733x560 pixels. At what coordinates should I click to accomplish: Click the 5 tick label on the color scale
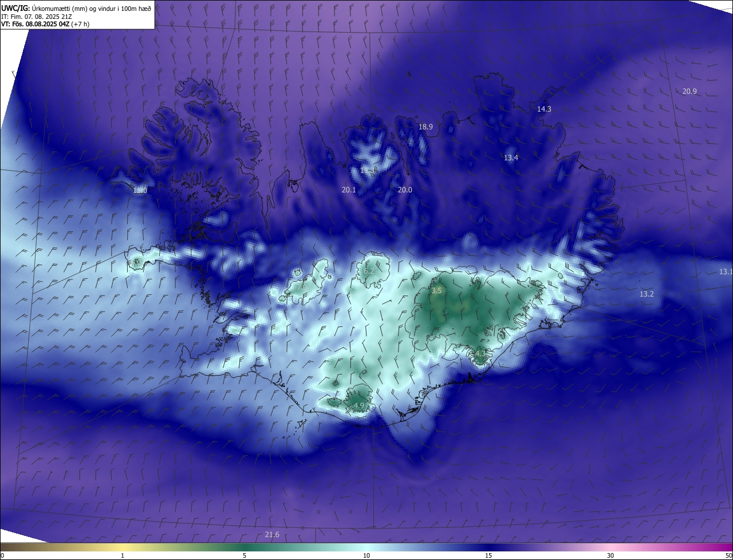245,555
